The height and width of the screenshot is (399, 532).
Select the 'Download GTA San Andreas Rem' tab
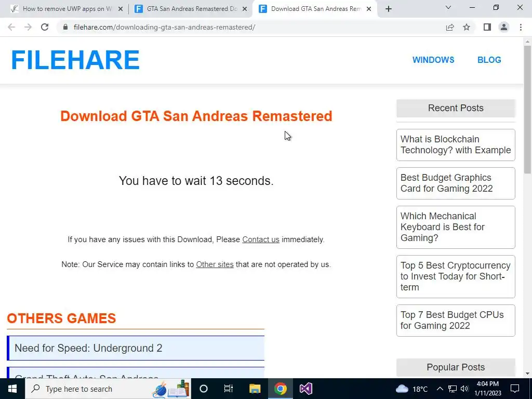click(x=315, y=9)
